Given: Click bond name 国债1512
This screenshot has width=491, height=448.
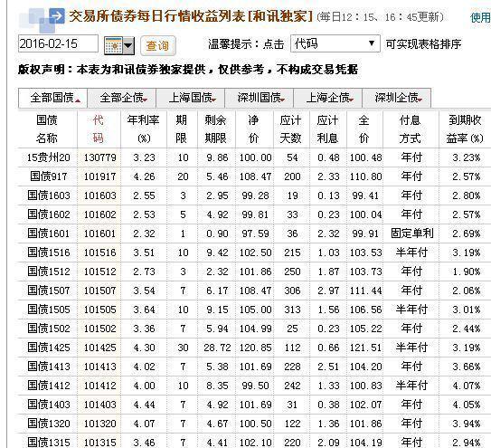Looking at the screenshot, I should 48,272.
